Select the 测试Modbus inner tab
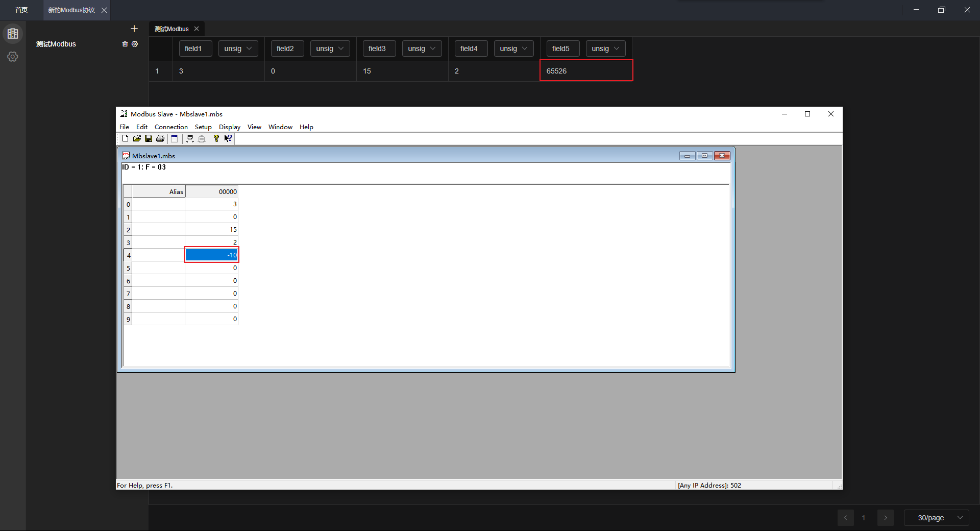The height and width of the screenshot is (531, 980). click(x=171, y=29)
